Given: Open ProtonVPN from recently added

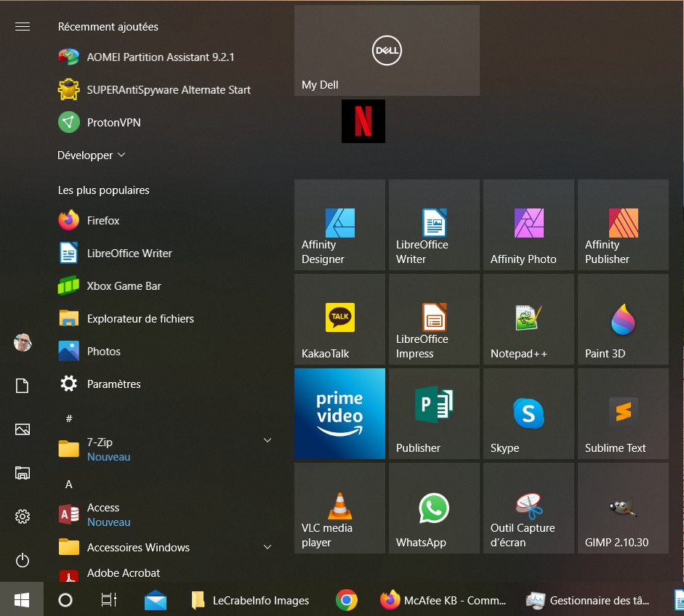Looking at the screenshot, I should [x=166, y=123].
